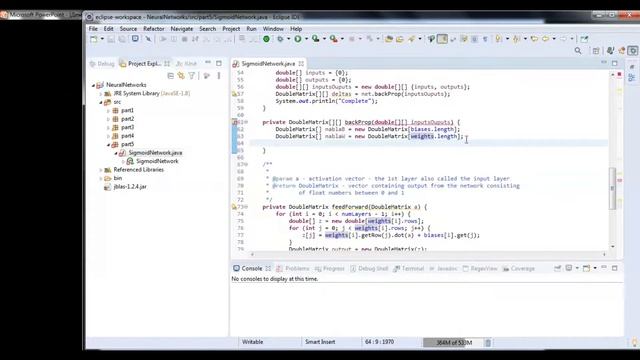640x360 pixels.
Task: Click the External Tools run icon
Action: pos(334,39)
